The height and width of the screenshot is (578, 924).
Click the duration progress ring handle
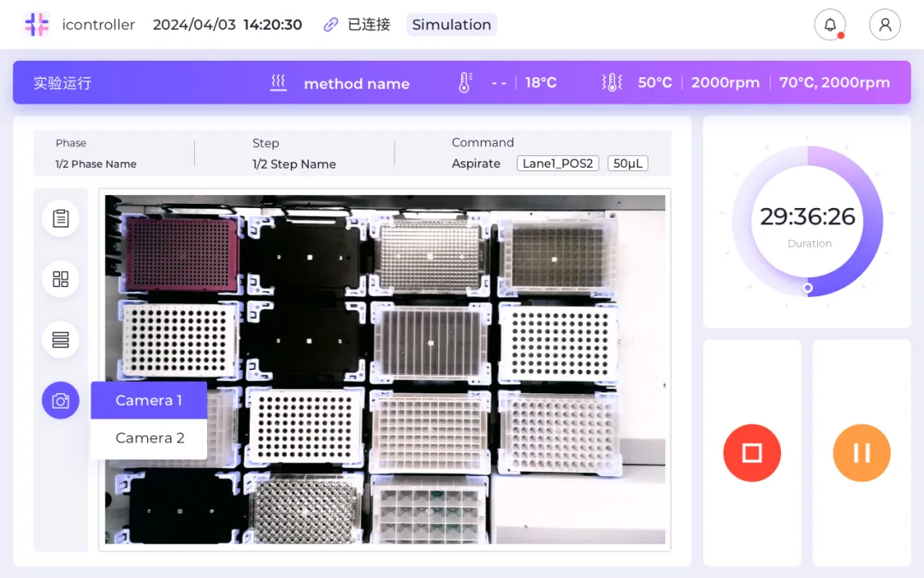808,289
